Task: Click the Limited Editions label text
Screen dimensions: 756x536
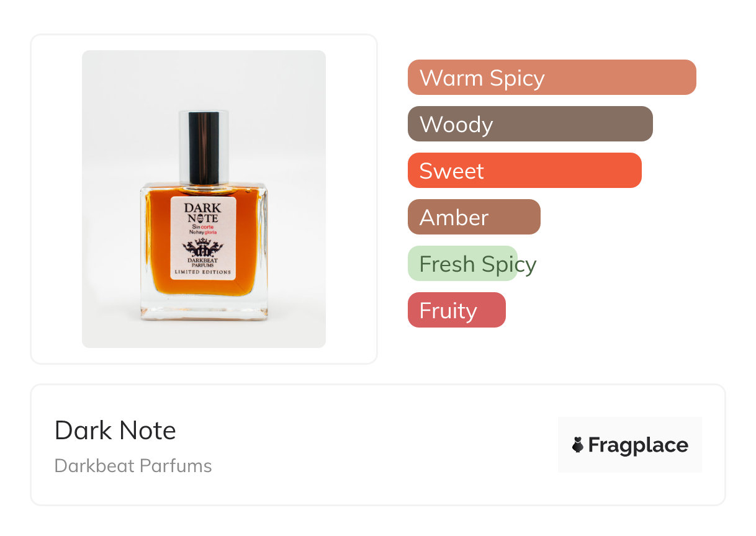Action: click(203, 272)
